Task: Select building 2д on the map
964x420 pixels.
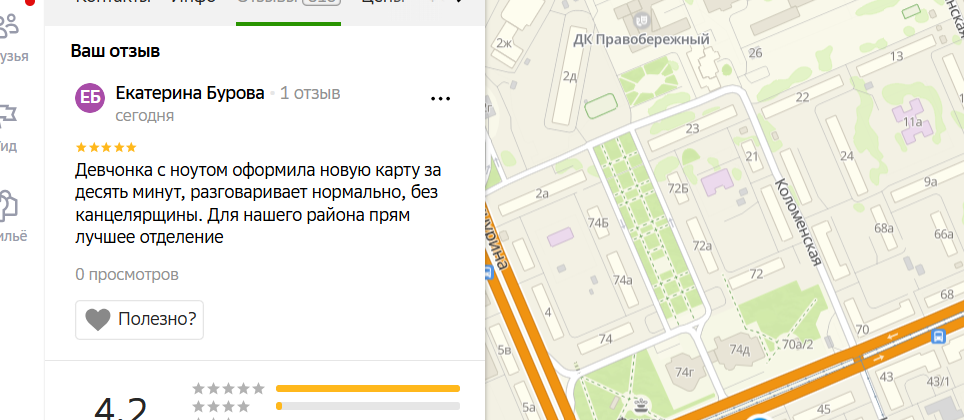Action: point(570,76)
